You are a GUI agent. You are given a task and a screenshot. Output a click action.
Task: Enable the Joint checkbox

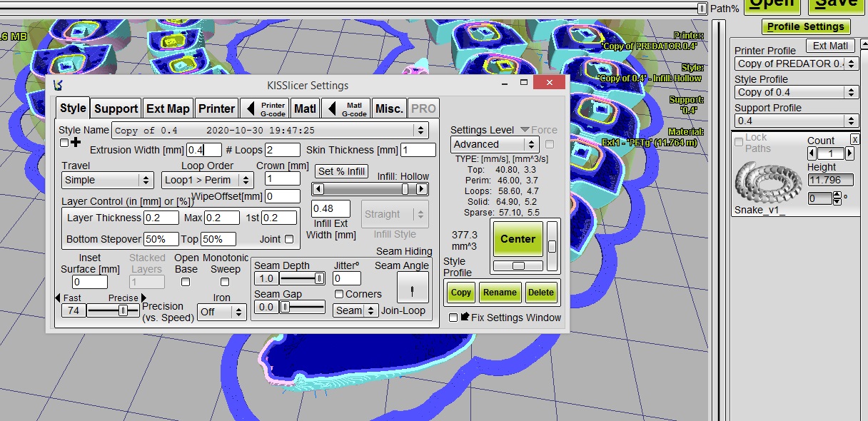pos(289,239)
